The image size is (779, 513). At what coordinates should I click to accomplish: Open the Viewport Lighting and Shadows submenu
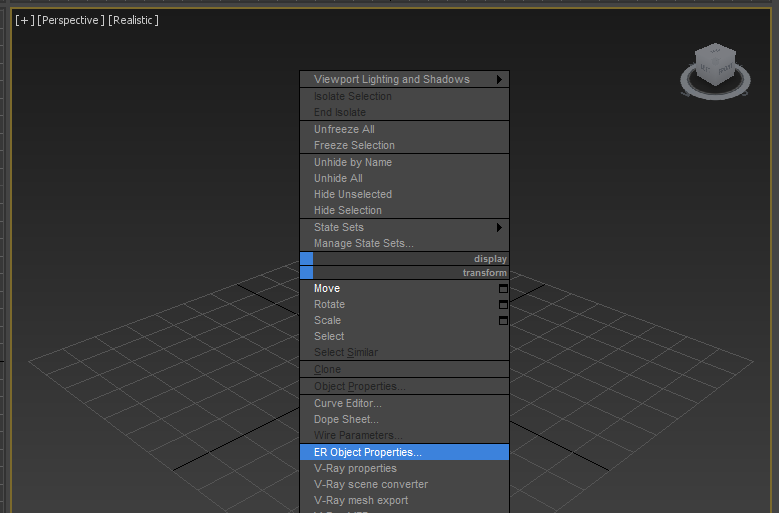click(404, 79)
